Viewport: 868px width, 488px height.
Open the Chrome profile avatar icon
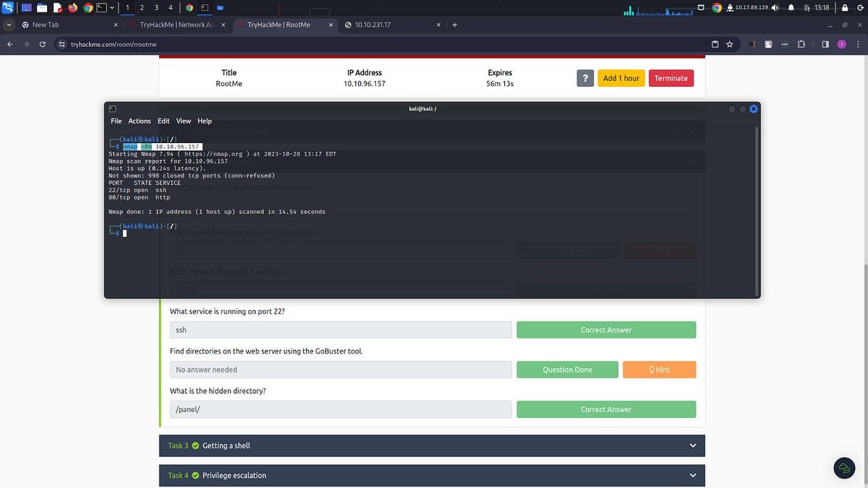pyautogui.click(x=841, y=44)
